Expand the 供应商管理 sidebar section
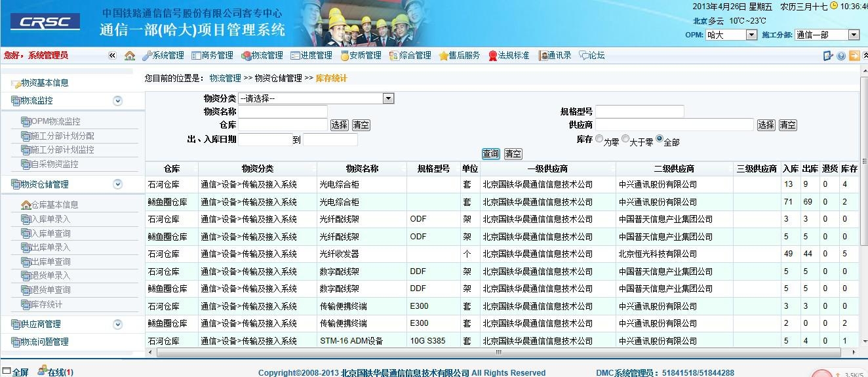The width and height of the screenshot is (868, 377). (x=117, y=324)
